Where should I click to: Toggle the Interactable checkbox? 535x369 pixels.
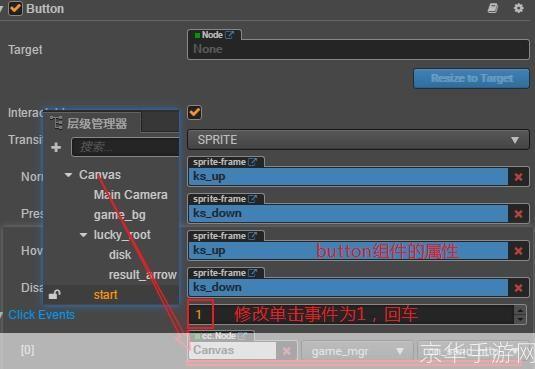point(194,112)
